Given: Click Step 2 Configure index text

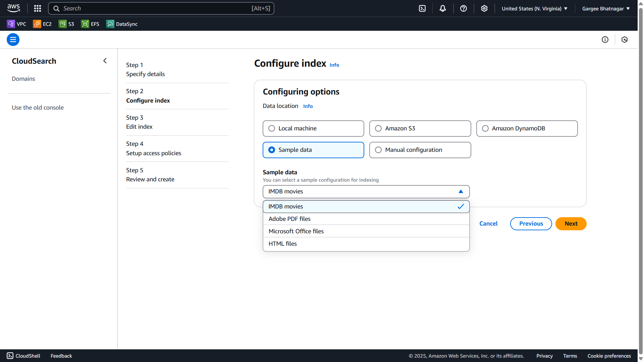Looking at the screenshot, I should tap(148, 96).
